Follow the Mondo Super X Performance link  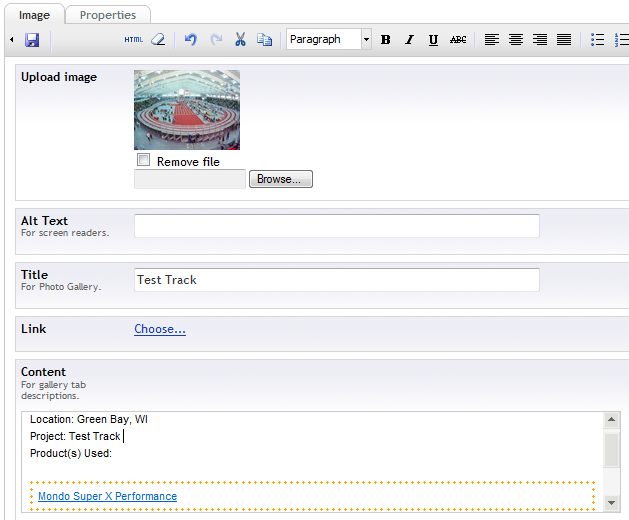click(108, 496)
